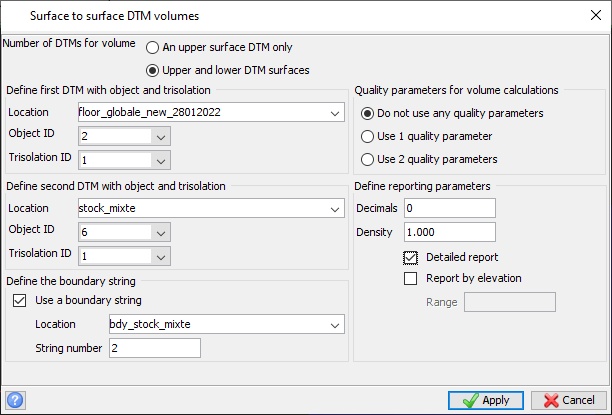
Task: Open first DTM Location dropdown
Action: tap(334, 113)
